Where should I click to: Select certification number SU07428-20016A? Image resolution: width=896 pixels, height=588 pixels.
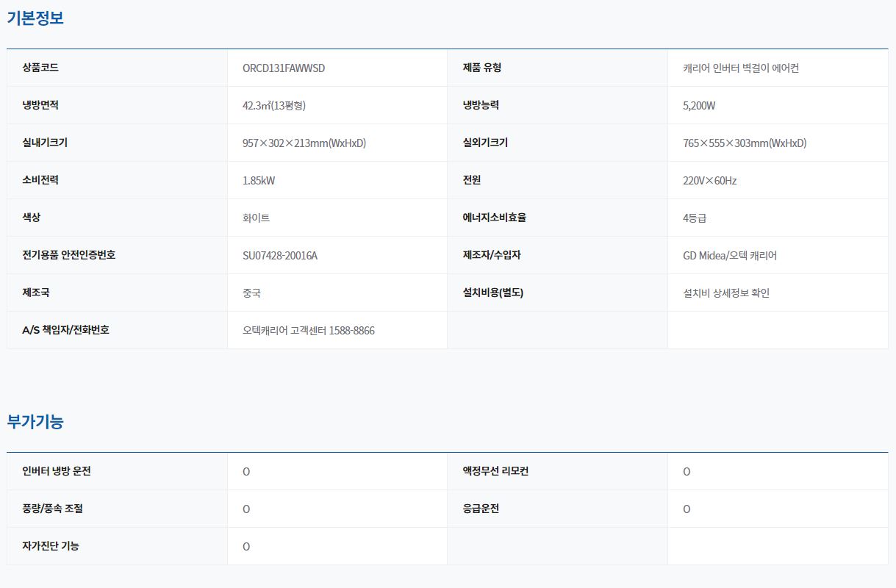click(280, 256)
